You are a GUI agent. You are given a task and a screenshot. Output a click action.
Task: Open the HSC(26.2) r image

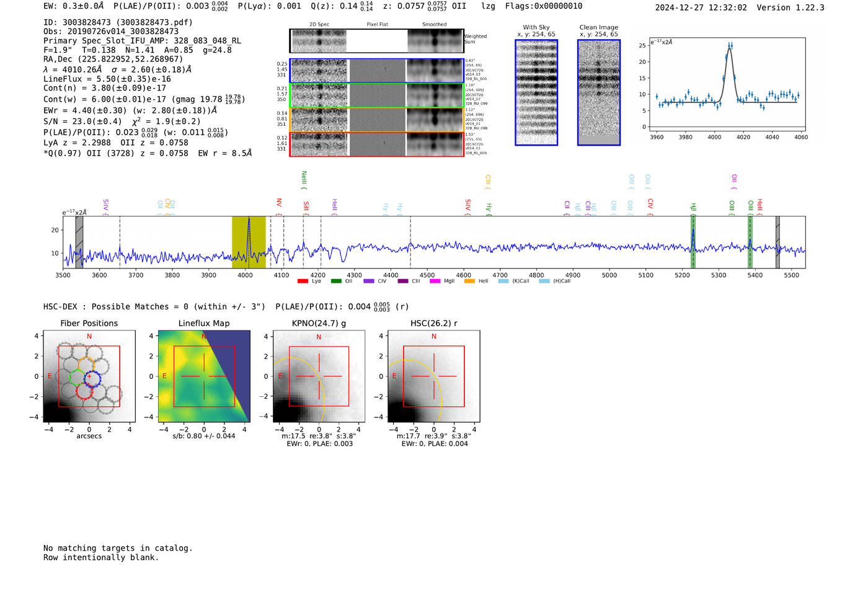pyautogui.click(x=433, y=376)
